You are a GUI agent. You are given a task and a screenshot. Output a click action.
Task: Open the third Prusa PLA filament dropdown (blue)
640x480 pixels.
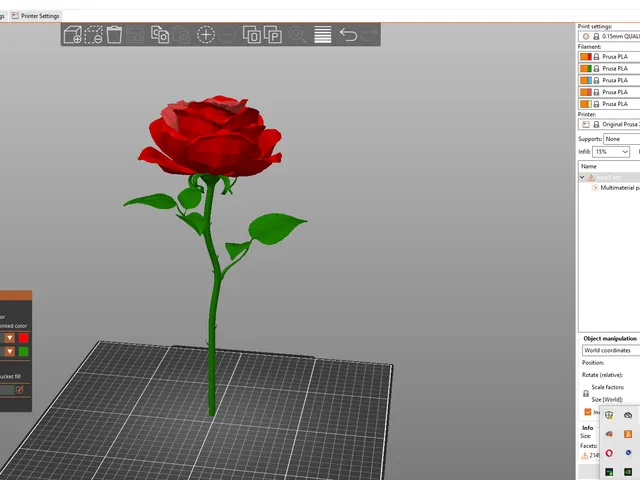click(609, 80)
